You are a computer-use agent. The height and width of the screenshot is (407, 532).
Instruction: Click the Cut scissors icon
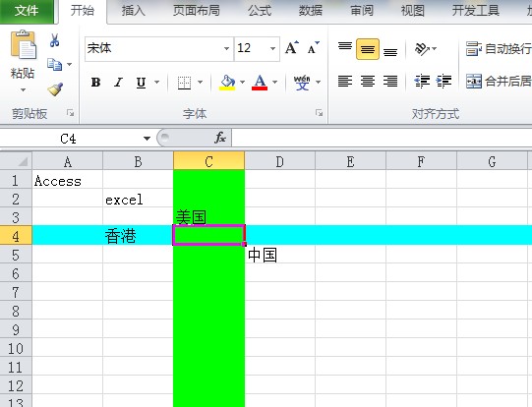[54, 40]
